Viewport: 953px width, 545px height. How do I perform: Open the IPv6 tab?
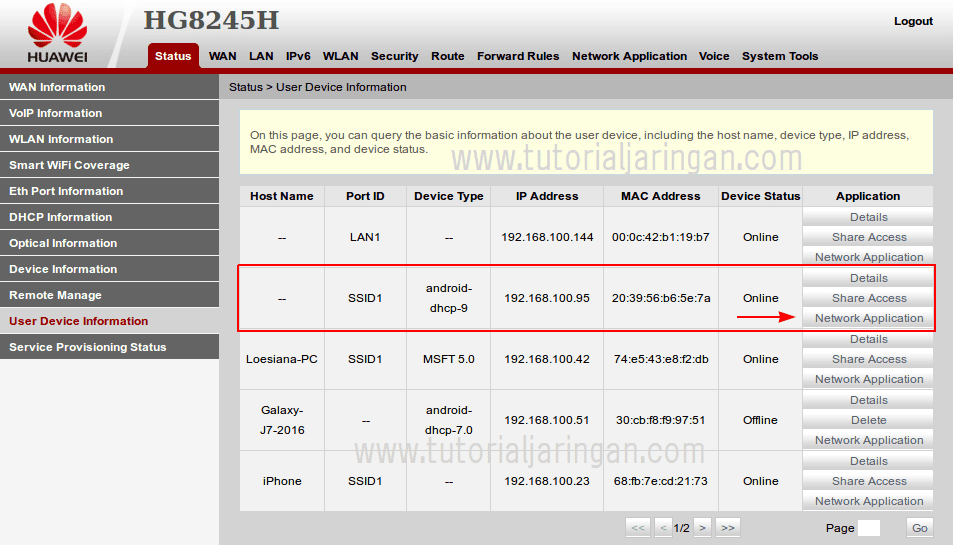coord(298,56)
